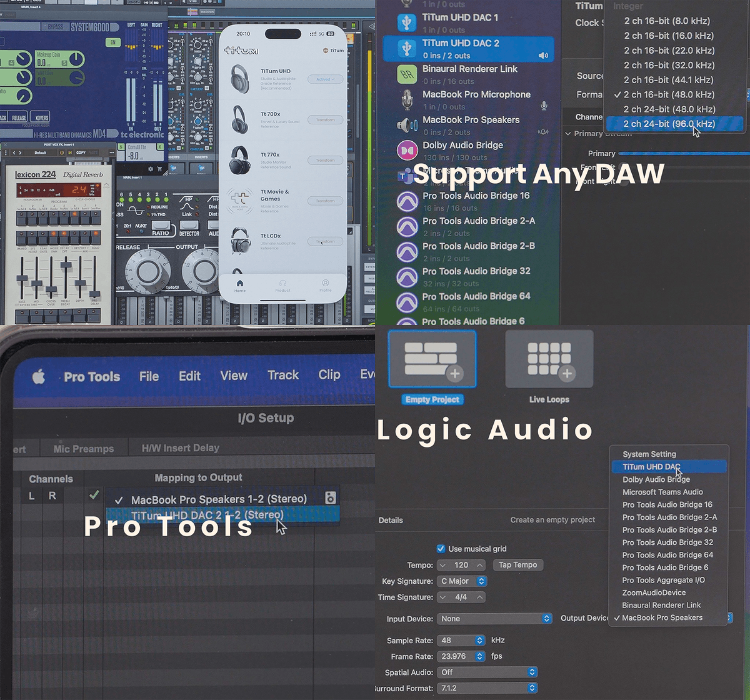Screen dimensions: 750x700
Task: Tap Transform button for Tt 700x
Action: 325,120
